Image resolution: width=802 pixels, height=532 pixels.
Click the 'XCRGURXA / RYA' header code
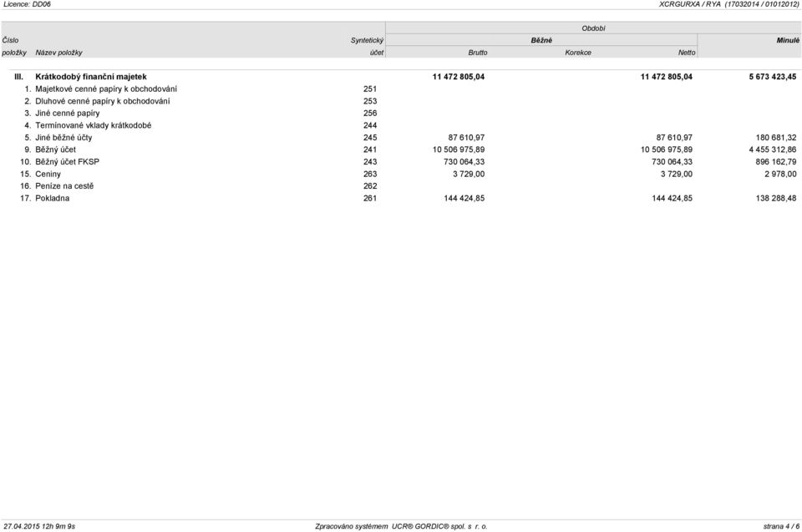click(x=689, y=4)
